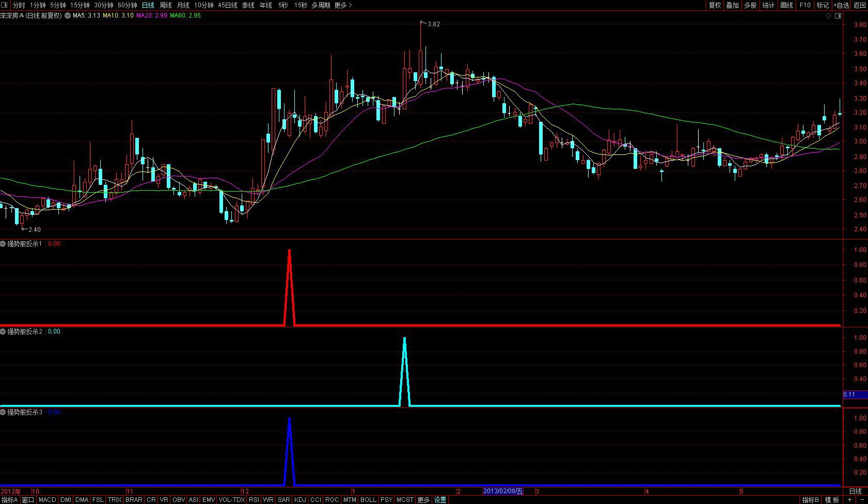
Task: Switch to 分时 intraday view
Action: coord(19,5)
